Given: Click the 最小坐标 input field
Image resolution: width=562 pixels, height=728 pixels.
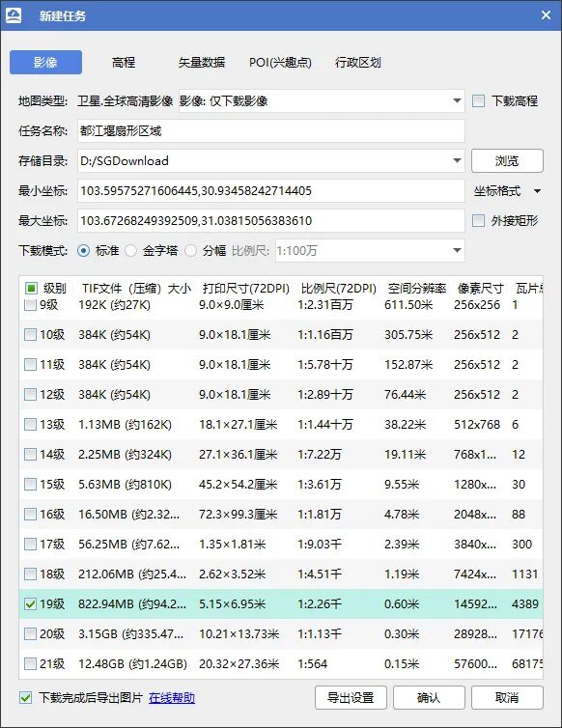Looking at the screenshot, I should click(x=271, y=191).
